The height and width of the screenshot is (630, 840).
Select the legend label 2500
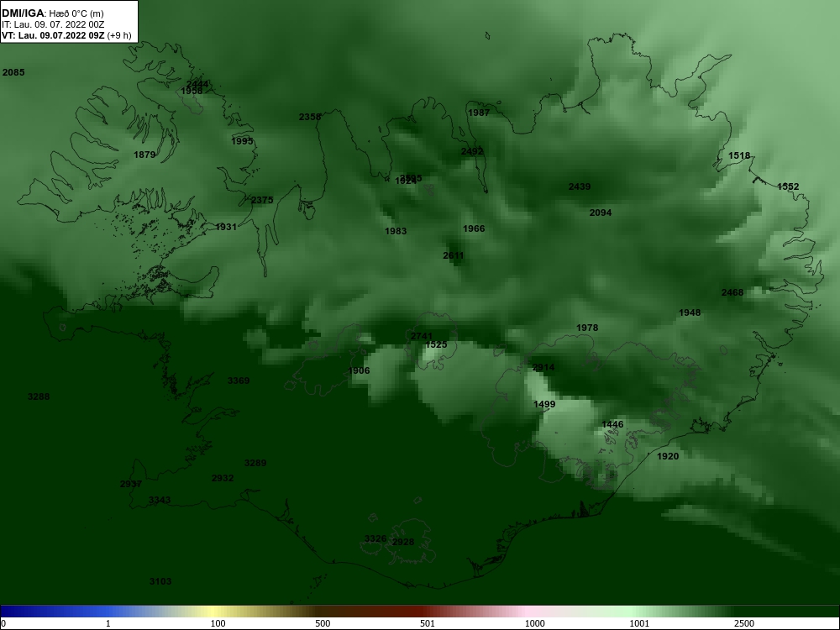coord(744,623)
